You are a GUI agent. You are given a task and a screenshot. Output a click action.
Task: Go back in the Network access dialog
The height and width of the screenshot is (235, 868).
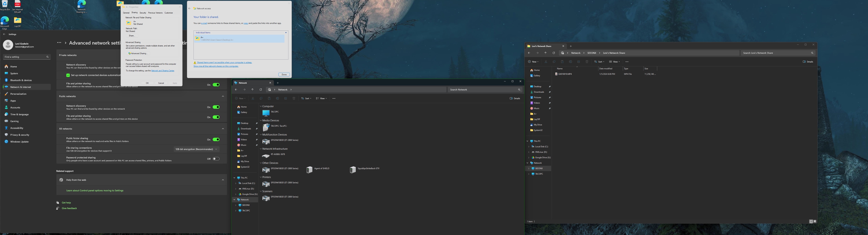click(189, 8)
